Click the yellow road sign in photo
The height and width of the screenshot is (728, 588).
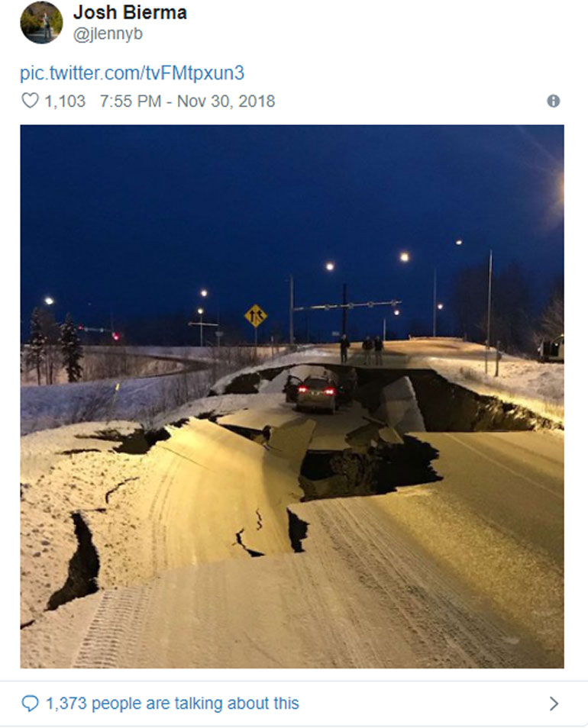point(256,316)
